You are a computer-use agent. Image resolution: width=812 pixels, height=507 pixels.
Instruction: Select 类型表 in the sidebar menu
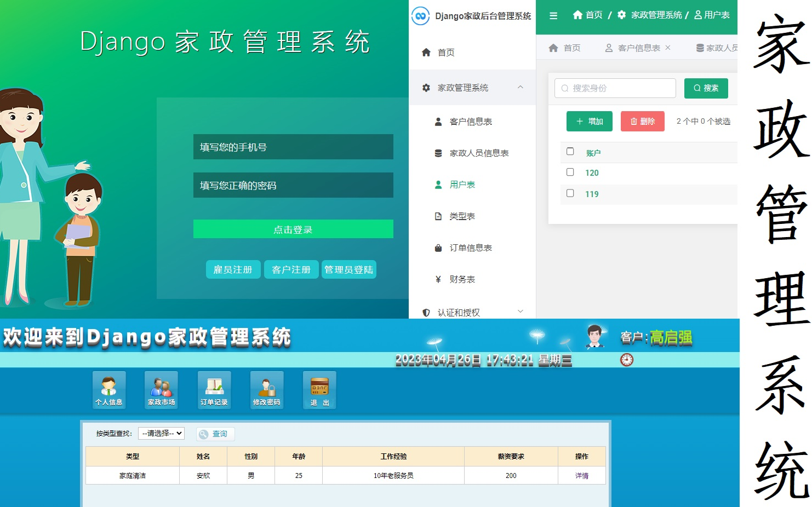(x=472, y=216)
